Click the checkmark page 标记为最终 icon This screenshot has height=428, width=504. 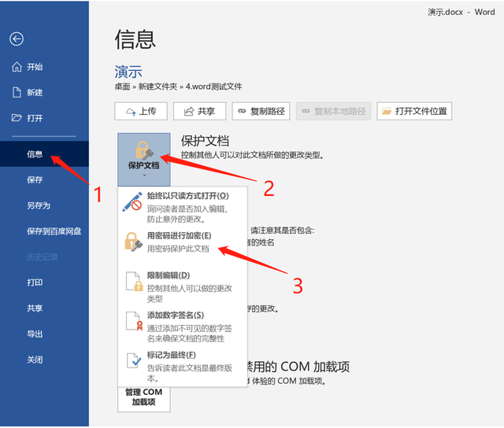pyautogui.click(x=134, y=360)
